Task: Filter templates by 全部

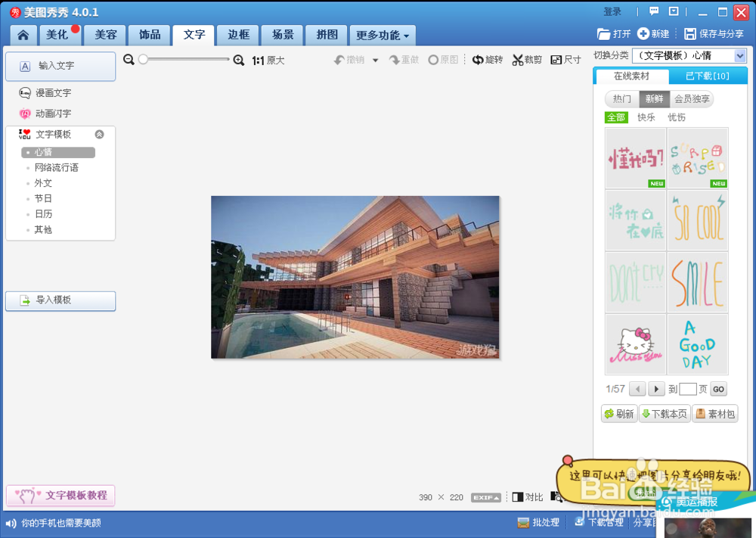Action: [615, 117]
